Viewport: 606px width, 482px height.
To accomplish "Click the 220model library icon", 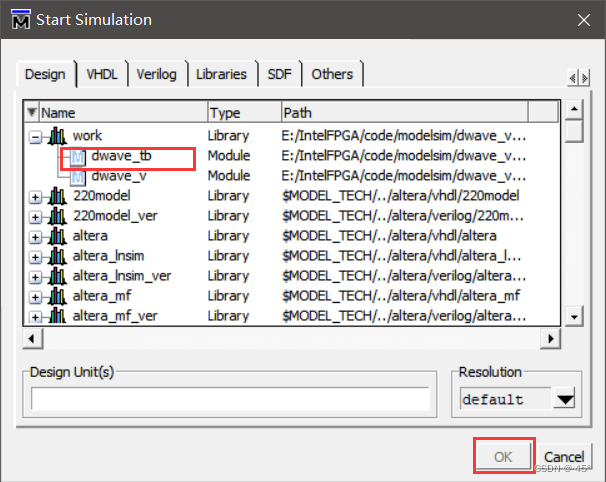I will click(57, 196).
